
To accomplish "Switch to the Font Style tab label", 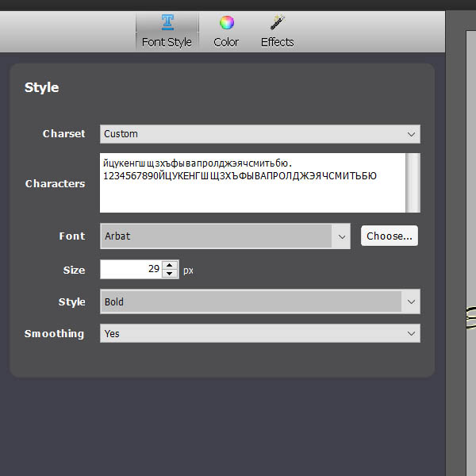I will [x=167, y=42].
